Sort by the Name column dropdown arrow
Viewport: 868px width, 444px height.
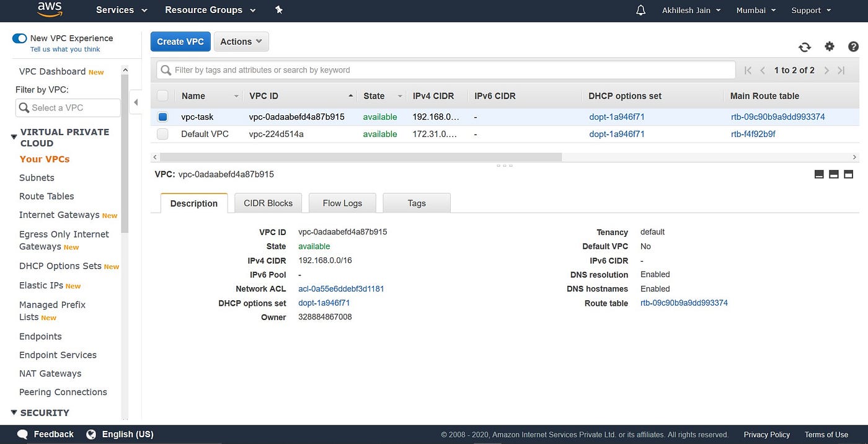tap(236, 96)
